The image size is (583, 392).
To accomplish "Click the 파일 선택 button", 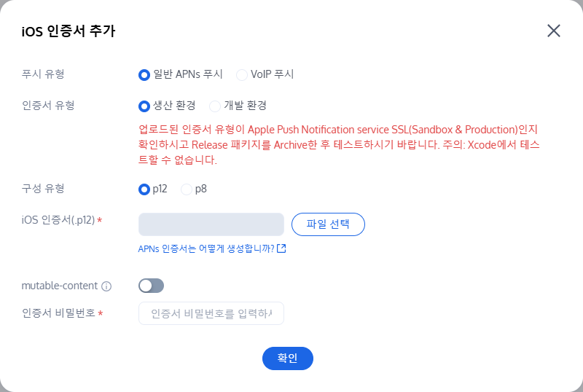I will 328,224.
